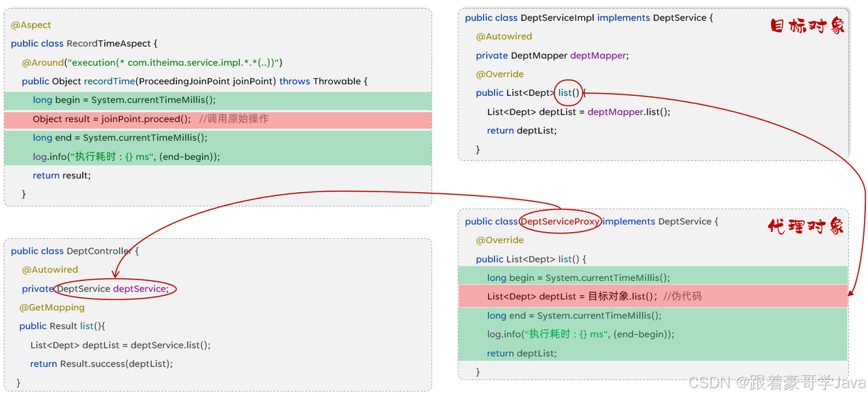Select 'private DeptService deptService;' field line
The width and height of the screenshot is (868, 397).
coord(96,289)
